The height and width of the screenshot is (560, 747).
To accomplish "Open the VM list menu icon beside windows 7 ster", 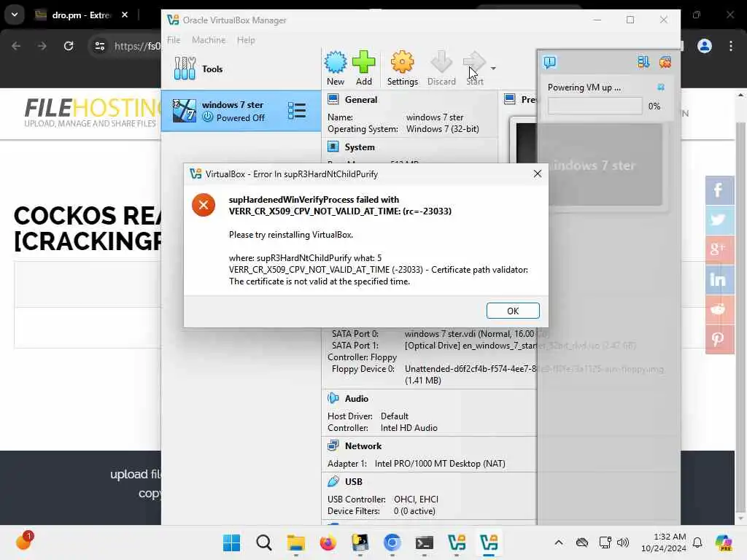I will click(x=297, y=111).
